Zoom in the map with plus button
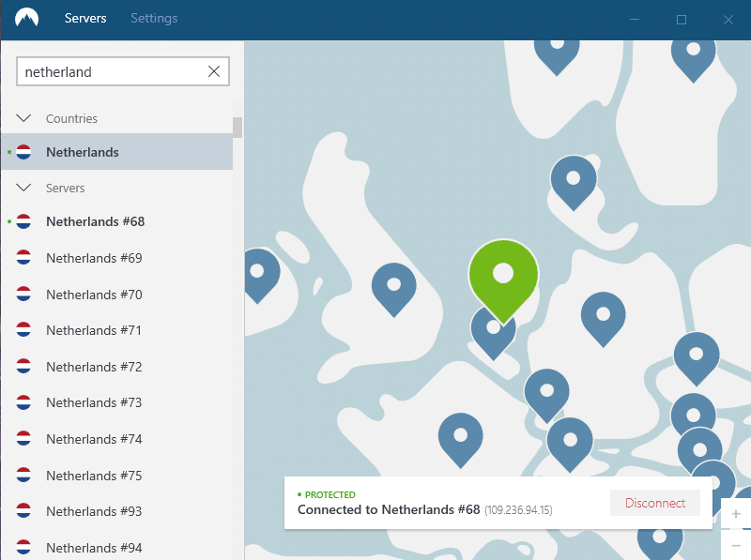Viewport: 751px width, 560px height. coord(736,514)
